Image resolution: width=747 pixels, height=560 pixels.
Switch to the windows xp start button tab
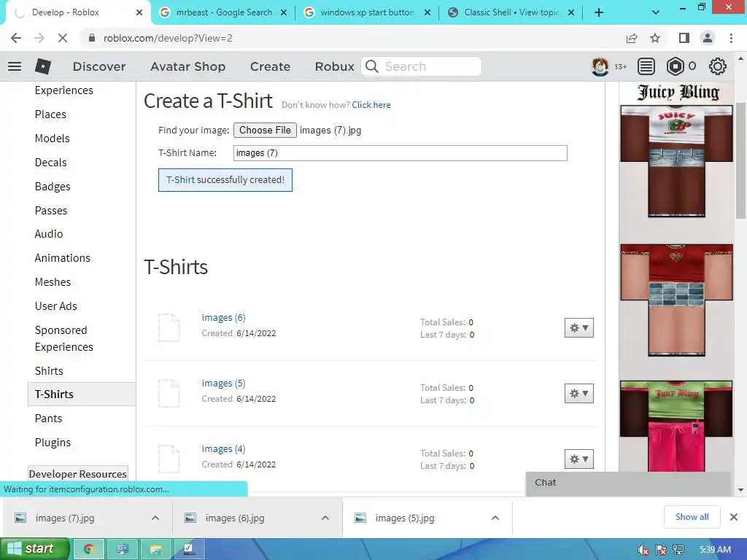pos(367,12)
